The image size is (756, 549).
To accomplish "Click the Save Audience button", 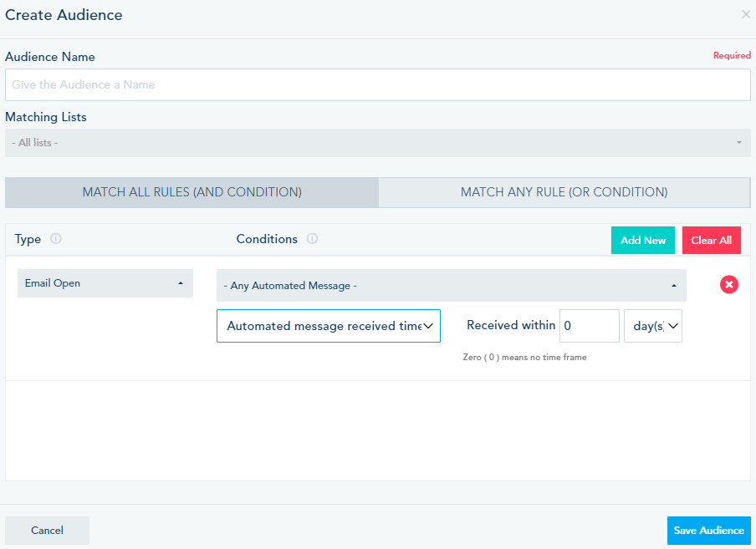I will 708,531.
